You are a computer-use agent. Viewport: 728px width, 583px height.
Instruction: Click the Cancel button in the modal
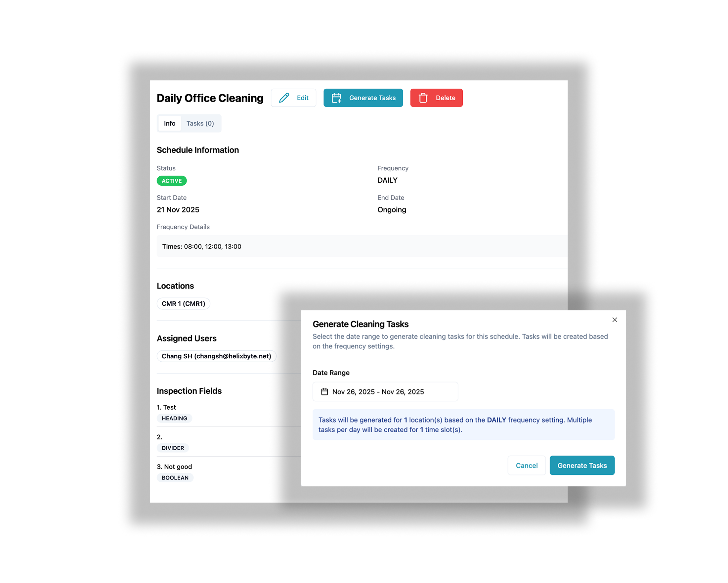coord(527,465)
